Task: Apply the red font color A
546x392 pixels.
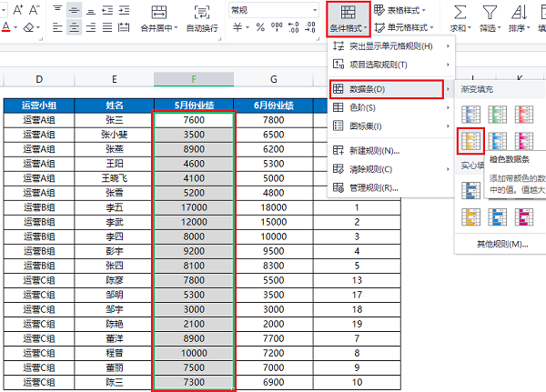Action: [x=6, y=26]
